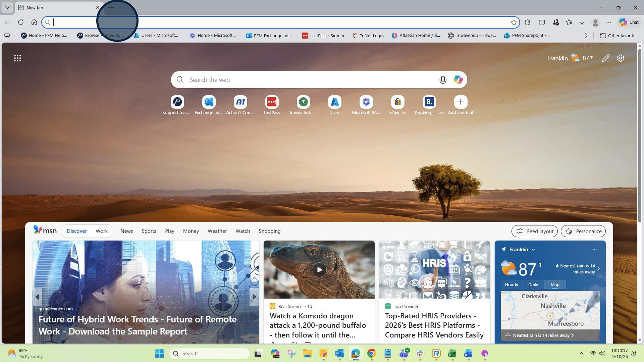Open the Action1 Console shortcut tile

(x=240, y=105)
